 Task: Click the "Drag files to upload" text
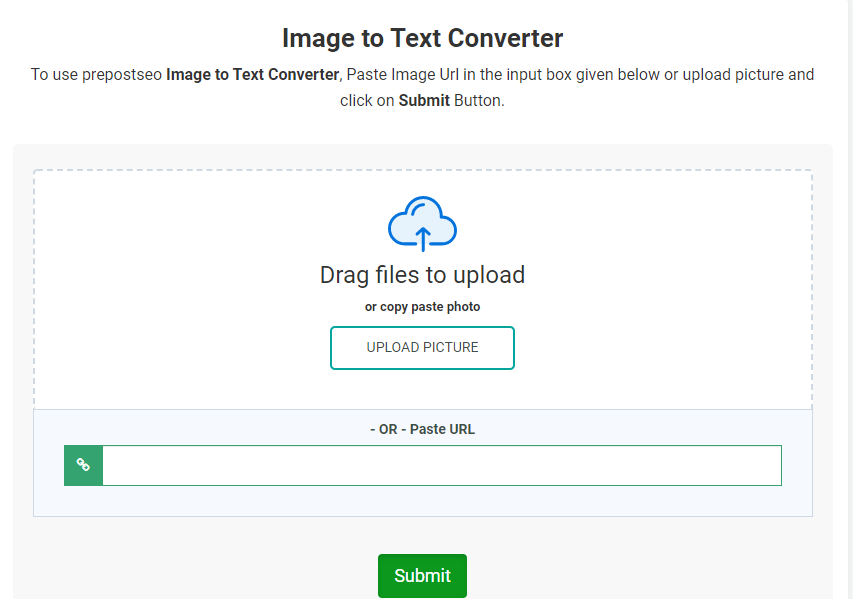pyautogui.click(x=422, y=275)
